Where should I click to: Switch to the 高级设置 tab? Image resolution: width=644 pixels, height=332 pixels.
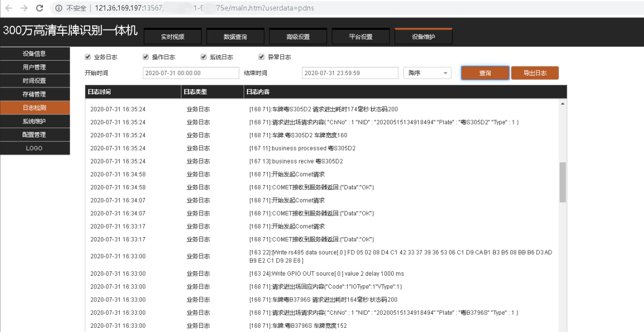tap(298, 36)
